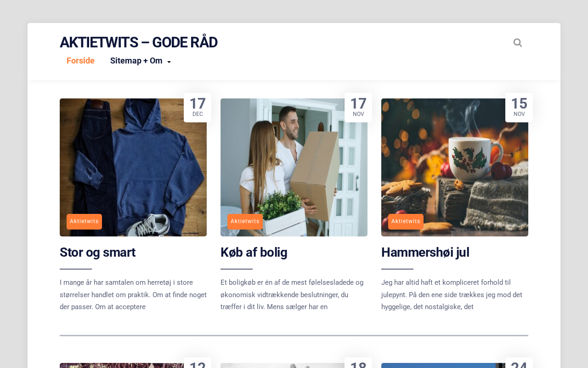Image resolution: width=588 pixels, height=368 pixels.
Task: Select Aktietwits tag on Hammershøi jul post
Action: [x=406, y=221]
